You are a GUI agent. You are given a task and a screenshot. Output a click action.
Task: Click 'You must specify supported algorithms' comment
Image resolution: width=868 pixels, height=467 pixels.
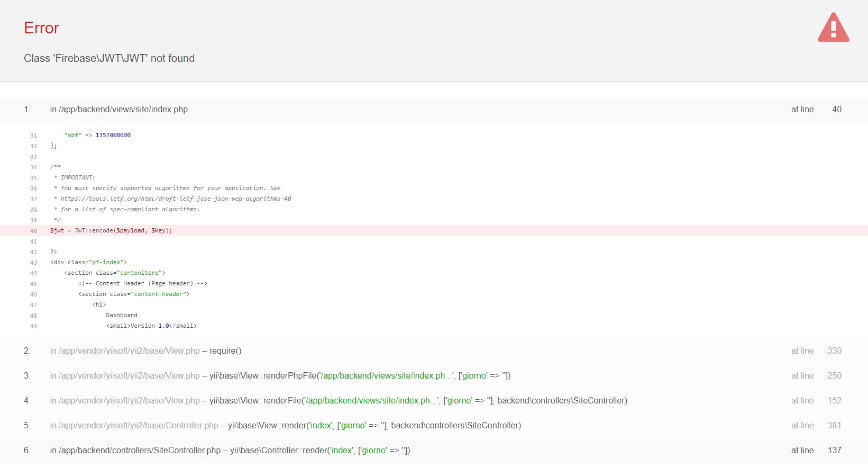click(167, 188)
